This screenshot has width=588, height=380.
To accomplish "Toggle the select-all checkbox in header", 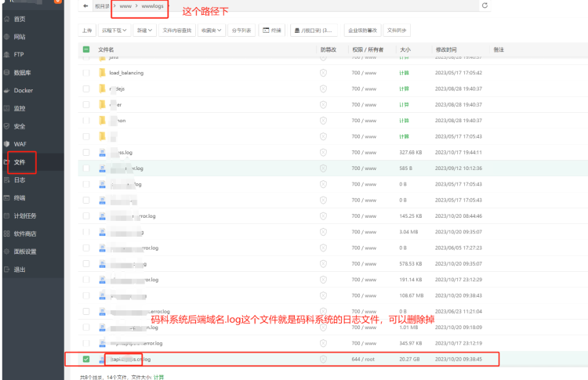I will (x=86, y=49).
